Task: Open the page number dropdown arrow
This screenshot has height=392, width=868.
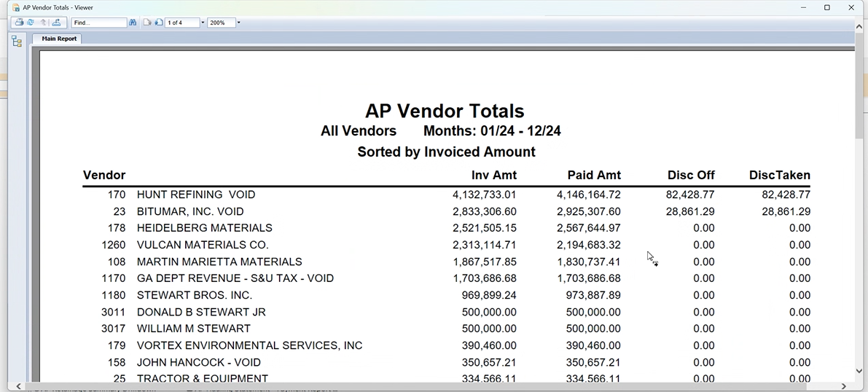Action: click(203, 23)
